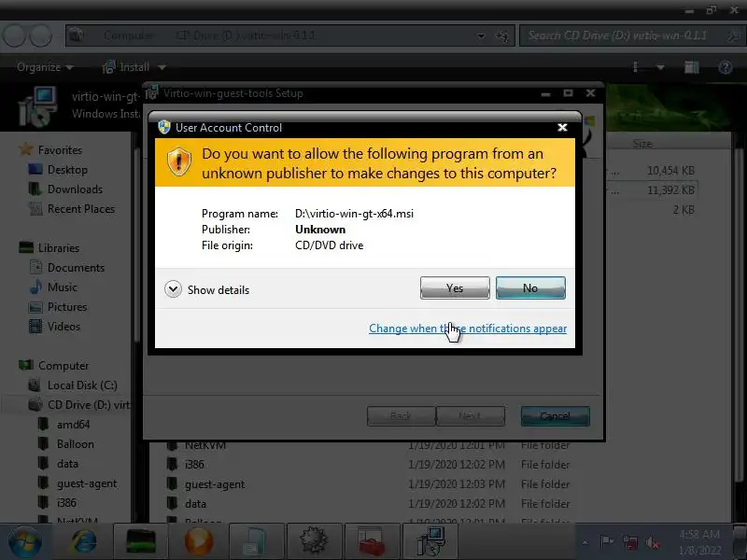Open the dark folder icon in taskbar
Screen dimensions: 747x560
[141, 541]
